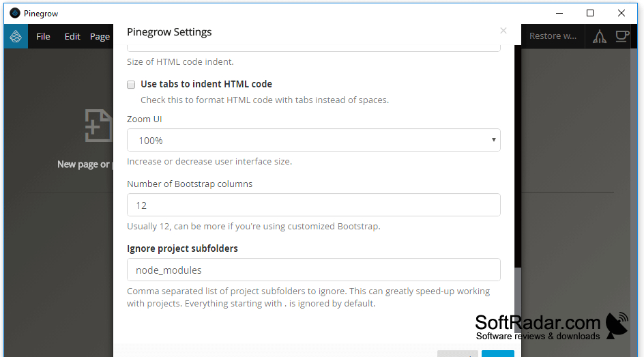The width and height of the screenshot is (644, 357).
Task: Click the Ignore project subfolders field
Action: [313, 270]
